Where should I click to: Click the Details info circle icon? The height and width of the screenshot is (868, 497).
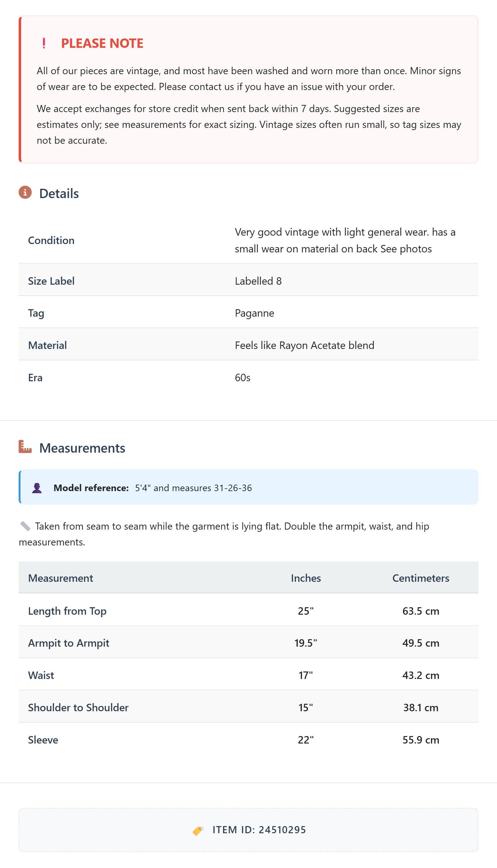click(25, 192)
